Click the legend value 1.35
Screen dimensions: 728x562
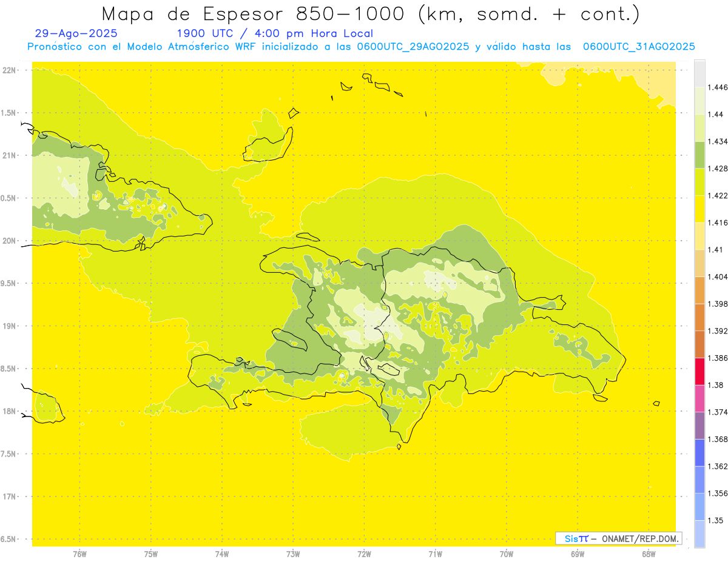tap(716, 520)
